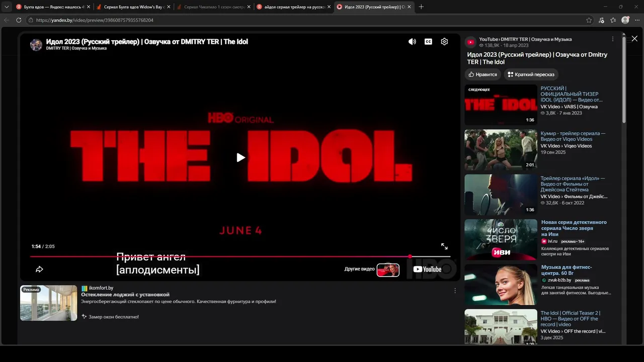Open the 'Трейлер сериала «Идол»' video link
This screenshot has width=644, height=362.
[573, 184]
